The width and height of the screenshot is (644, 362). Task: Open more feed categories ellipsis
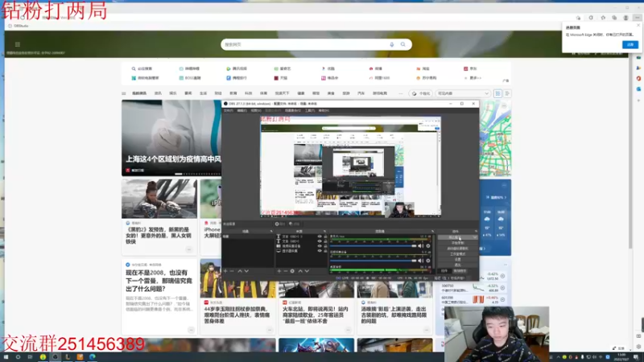point(400,93)
